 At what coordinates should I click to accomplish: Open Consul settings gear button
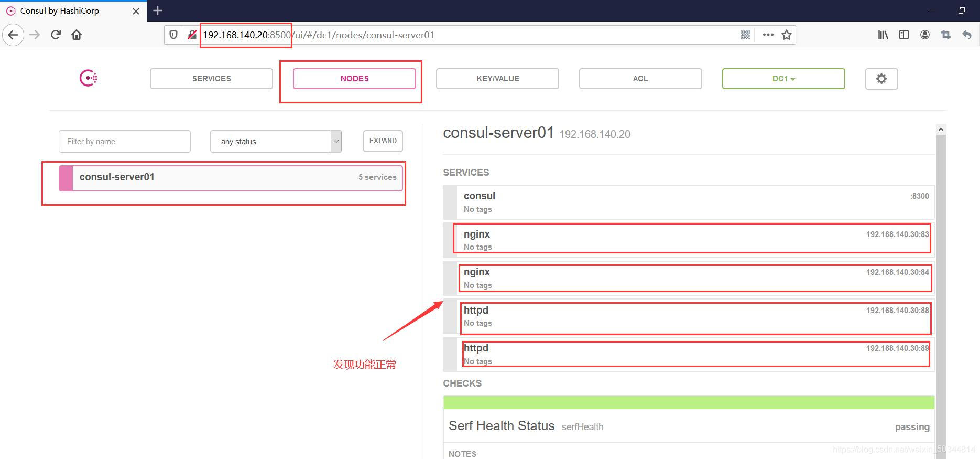881,79
